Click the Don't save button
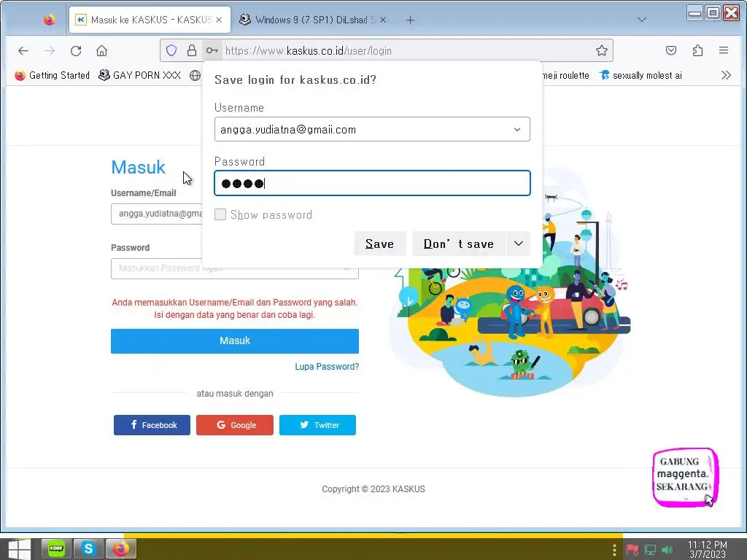 pos(459,244)
